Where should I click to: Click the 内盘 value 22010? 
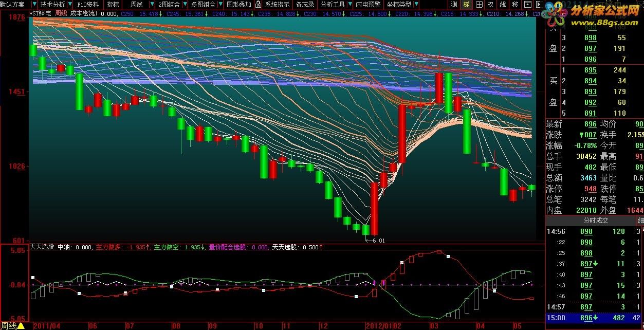point(586,210)
